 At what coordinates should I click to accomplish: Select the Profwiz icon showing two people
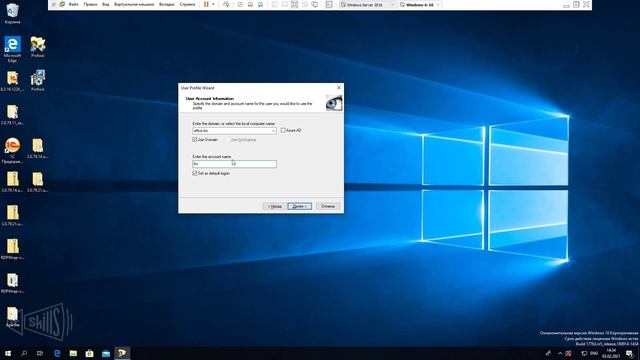pyautogui.click(x=38, y=47)
